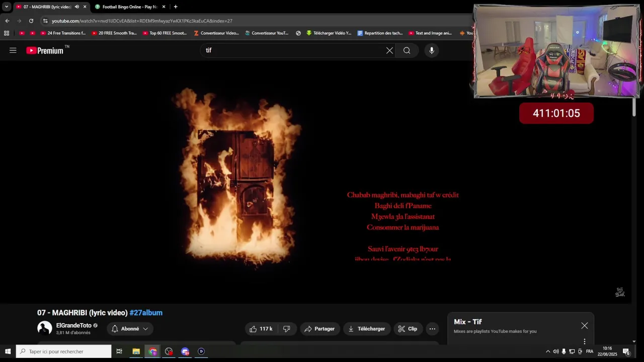Reload the YouTube page
This screenshot has height=362, width=644.
[x=31, y=21]
